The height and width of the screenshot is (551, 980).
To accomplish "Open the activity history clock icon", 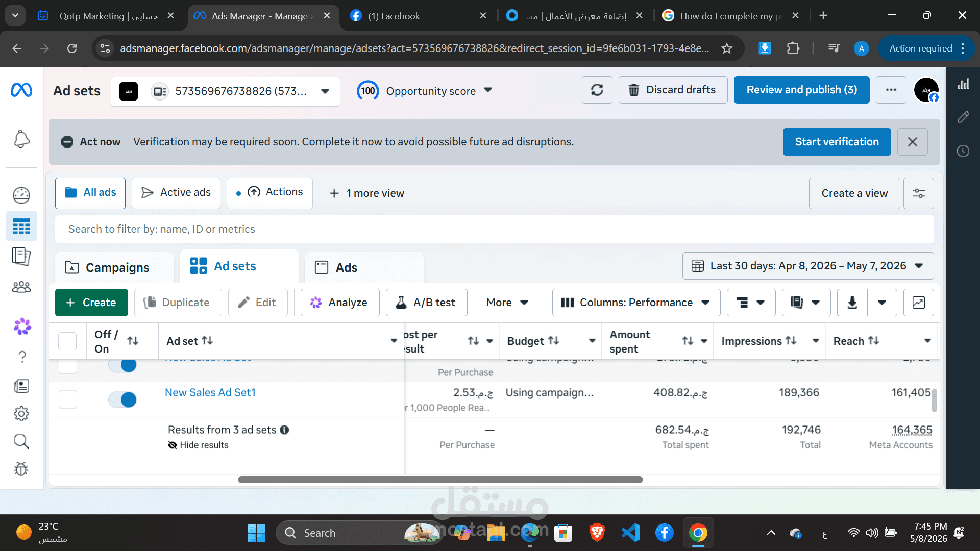I will pyautogui.click(x=963, y=151).
